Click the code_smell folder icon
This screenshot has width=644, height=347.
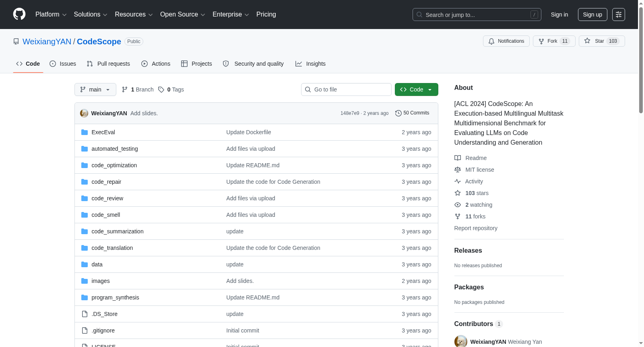point(85,215)
